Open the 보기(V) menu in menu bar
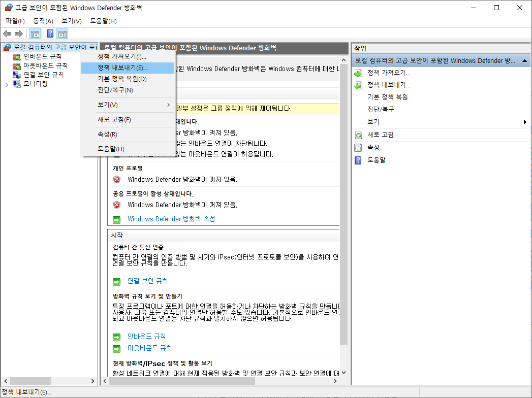 (72, 21)
